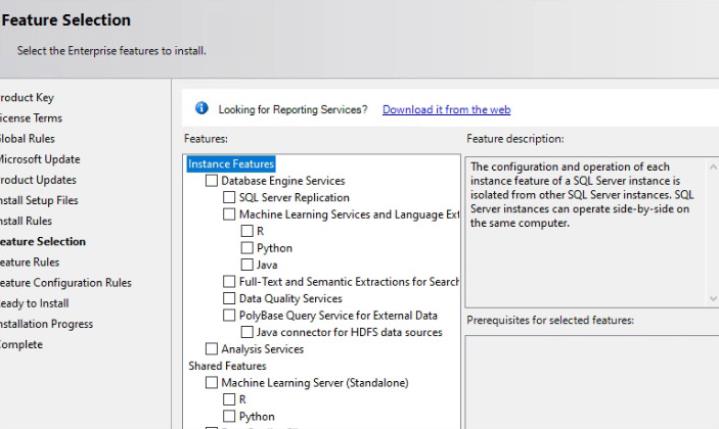Enable Machine Learning Server (Standalone)
Viewport: 719px width, 429px height.
point(211,383)
